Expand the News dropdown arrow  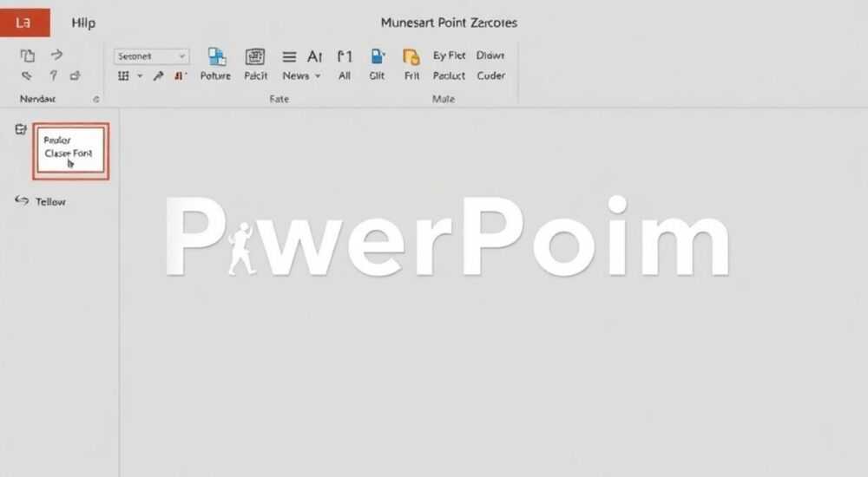(x=318, y=75)
